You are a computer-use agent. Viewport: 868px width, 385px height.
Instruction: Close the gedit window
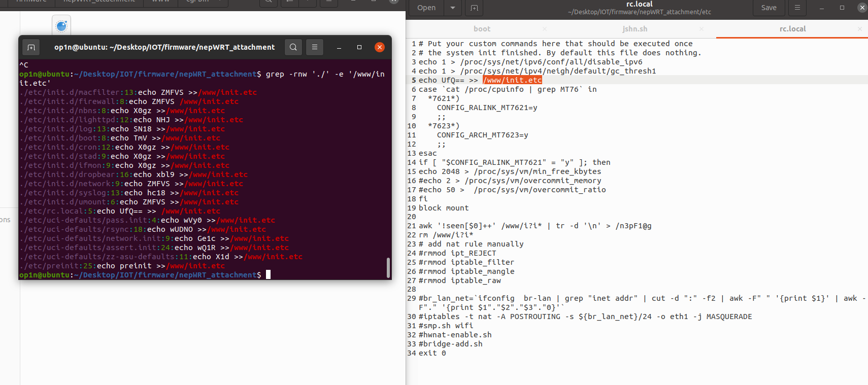point(862,8)
